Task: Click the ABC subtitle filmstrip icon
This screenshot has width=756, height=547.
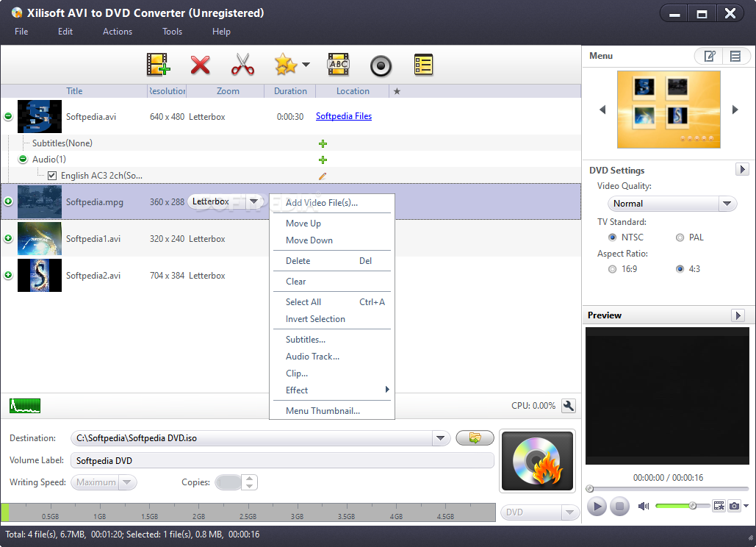Action: (x=339, y=65)
